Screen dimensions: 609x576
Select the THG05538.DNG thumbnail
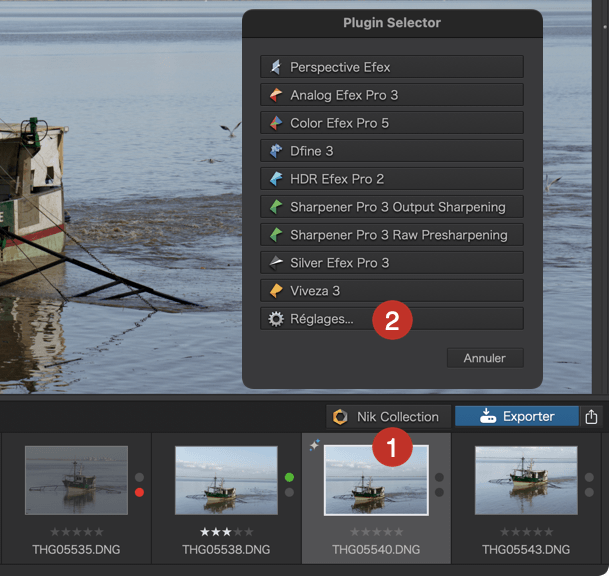(x=226, y=480)
